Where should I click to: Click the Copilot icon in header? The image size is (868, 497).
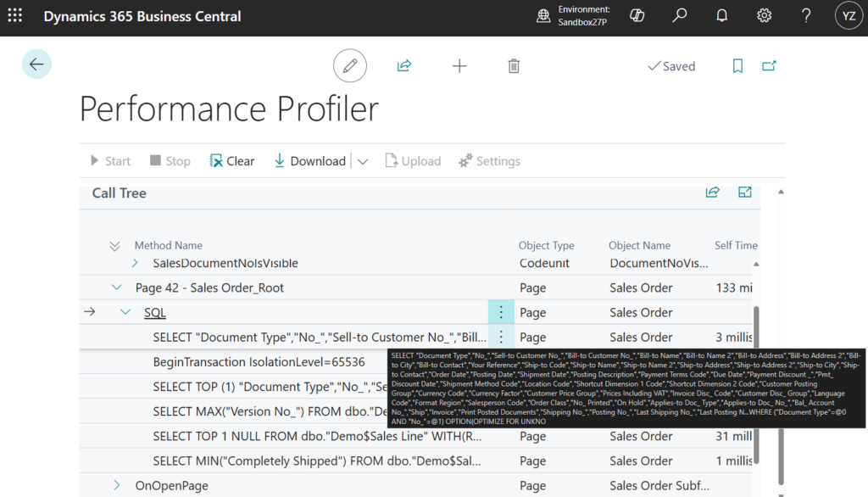tap(638, 16)
